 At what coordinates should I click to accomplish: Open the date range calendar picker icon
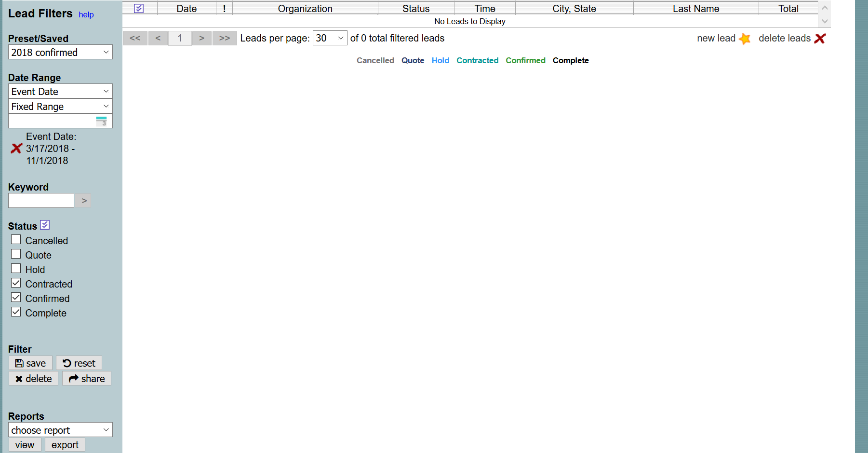pos(102,121)
